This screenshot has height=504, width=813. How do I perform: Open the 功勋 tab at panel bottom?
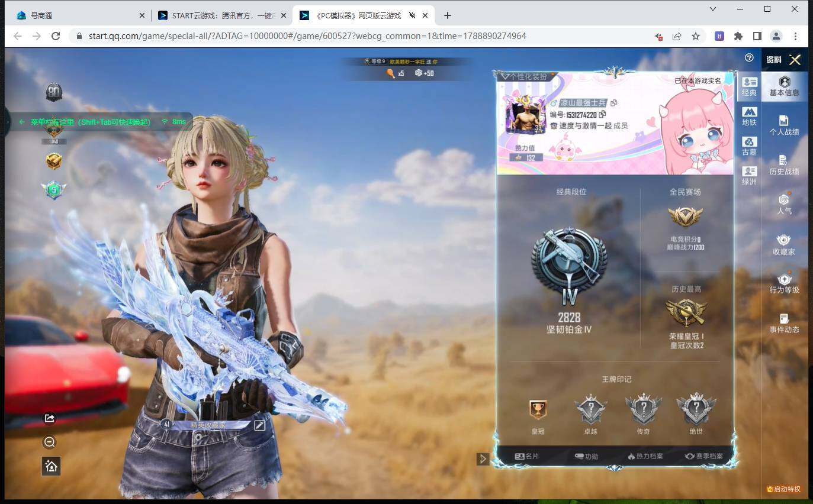coord(586,456)
